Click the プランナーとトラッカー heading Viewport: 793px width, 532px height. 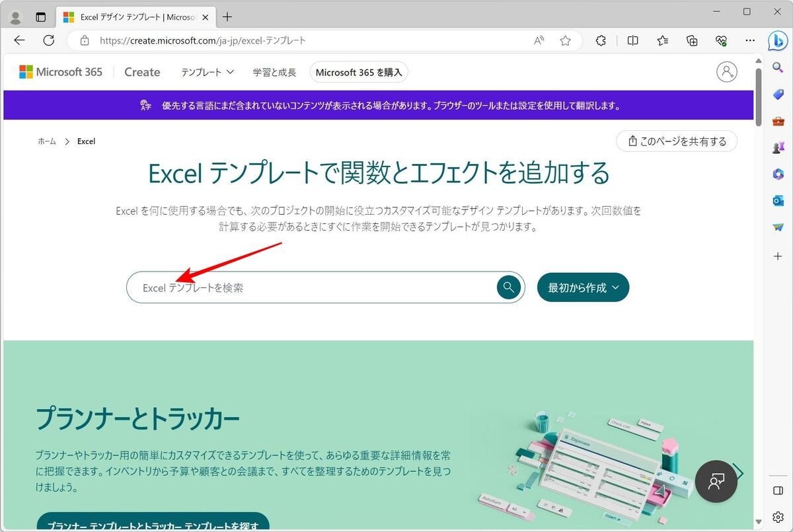point(137,418)
